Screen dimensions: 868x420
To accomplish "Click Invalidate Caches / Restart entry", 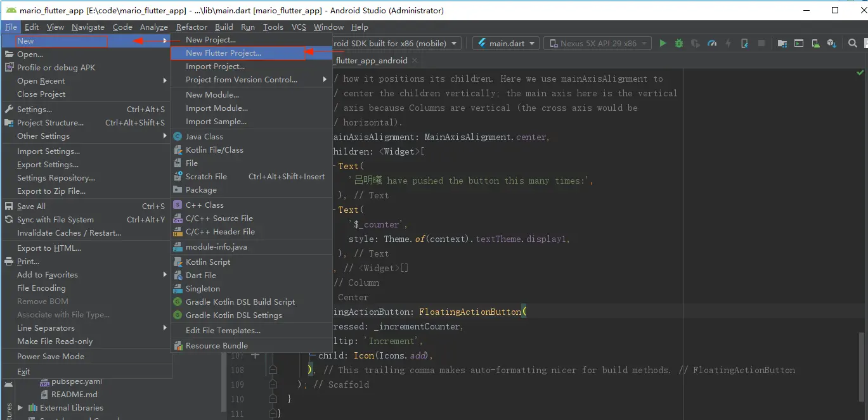I will (69, 232).
